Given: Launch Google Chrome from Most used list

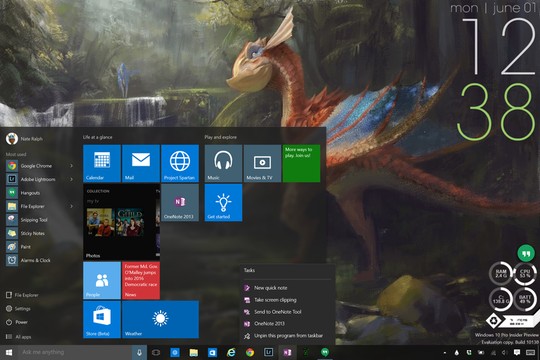Looking at the screenshot, I should (x=36, y=166).
